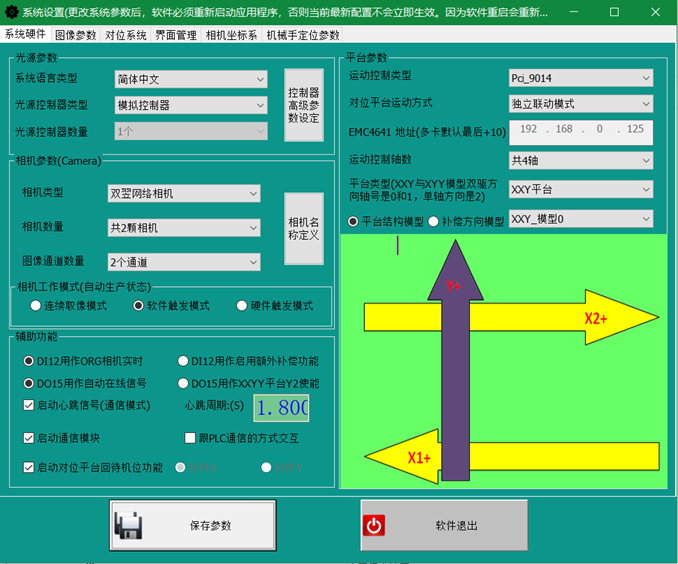Enable the 启动心跳信号(通信模式) checkbox
This screenshot has height=564, width=678.
(29, 405)
